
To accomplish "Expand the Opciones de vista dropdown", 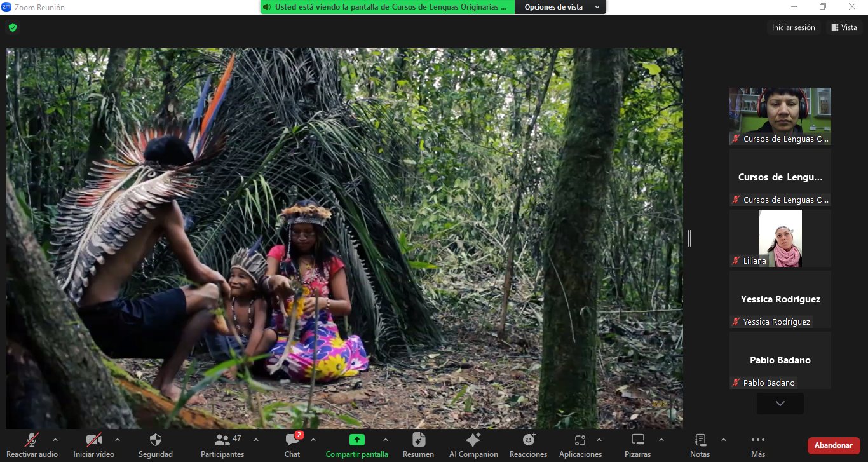I will pos(561,7).
